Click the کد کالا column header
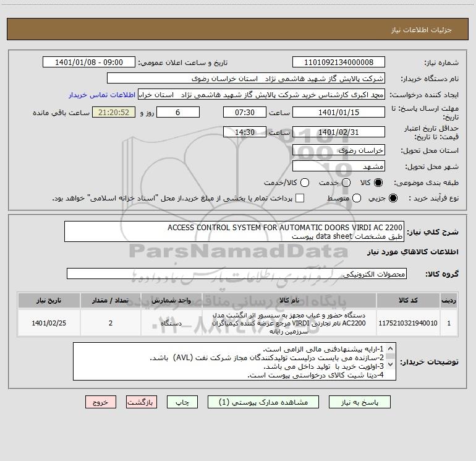This screenshot has width=476, height=461. (x=408, y=300)
